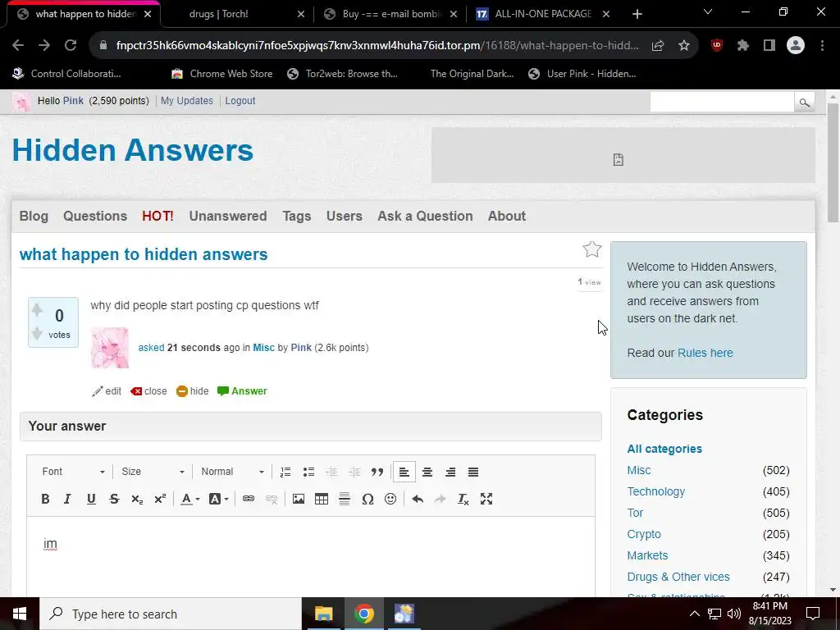Downvote the question with the down arrow
Screen dimensions: 840x630
pos(37,334)
